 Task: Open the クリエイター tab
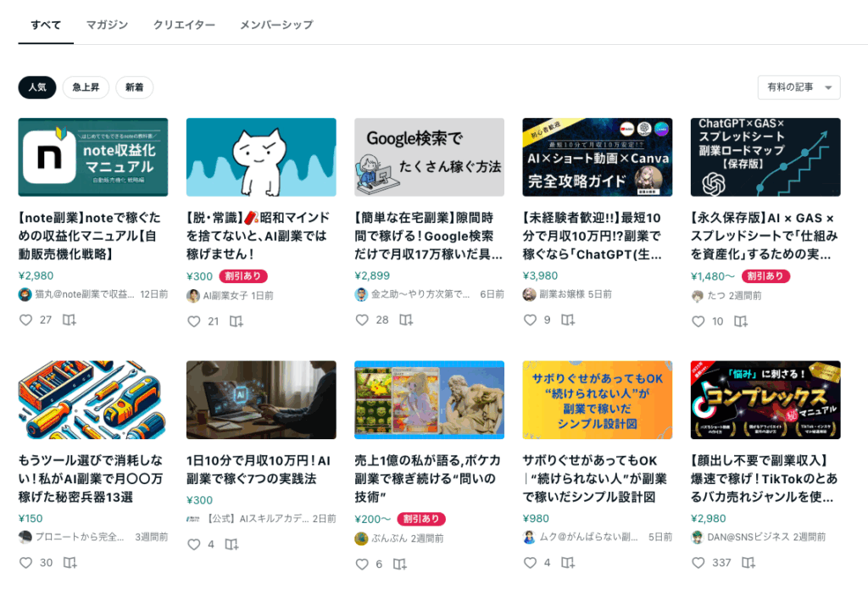(184, 25)
